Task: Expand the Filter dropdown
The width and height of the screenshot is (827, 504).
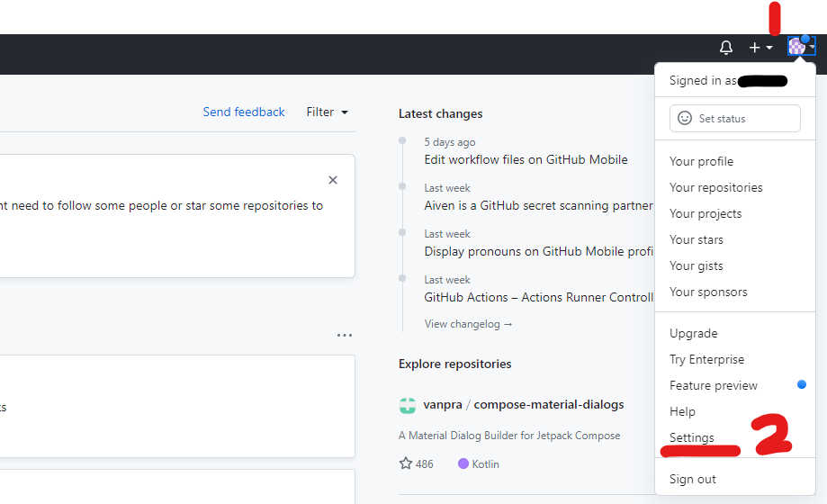Action: (327, 112)
